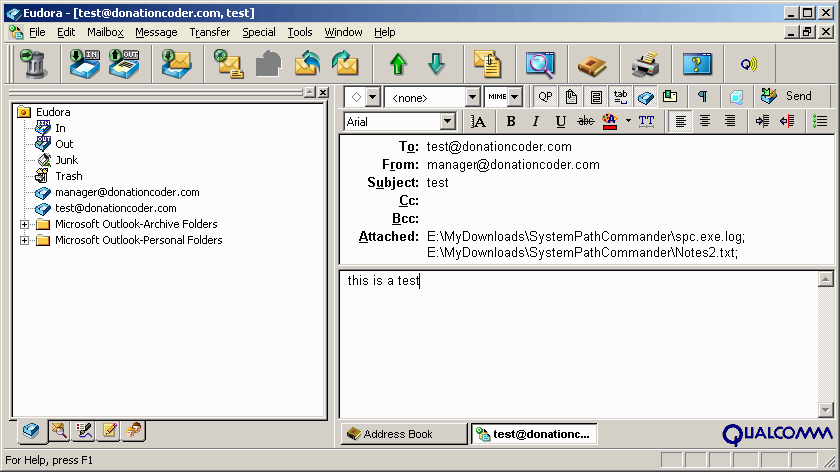Switch to the Personalities panel tab icon

click(134, 430)
